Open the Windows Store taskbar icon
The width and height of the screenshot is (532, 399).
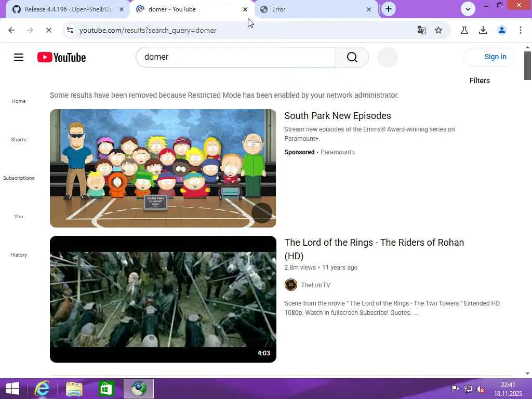coord(106,389)
